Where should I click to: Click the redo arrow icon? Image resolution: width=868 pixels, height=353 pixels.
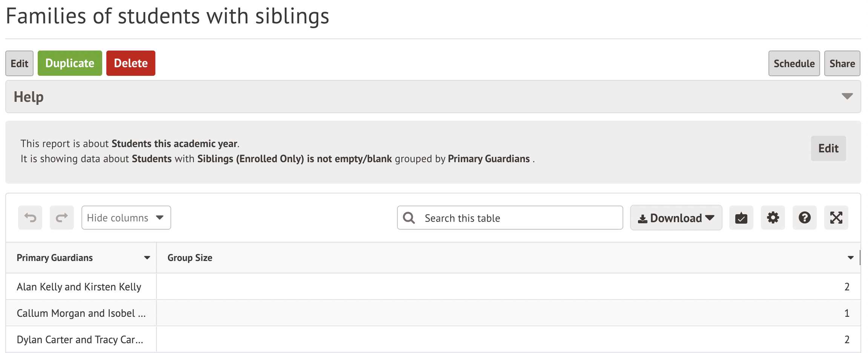(x=62, y=218)
